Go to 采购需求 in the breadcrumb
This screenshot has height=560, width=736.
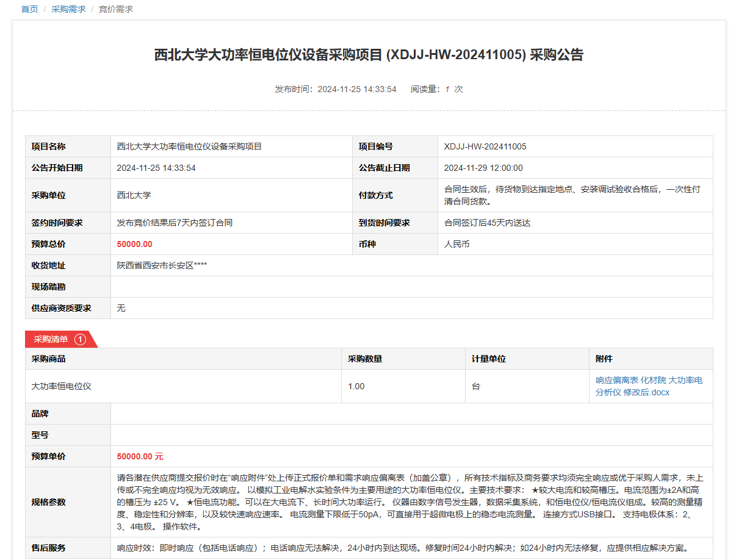68,9
